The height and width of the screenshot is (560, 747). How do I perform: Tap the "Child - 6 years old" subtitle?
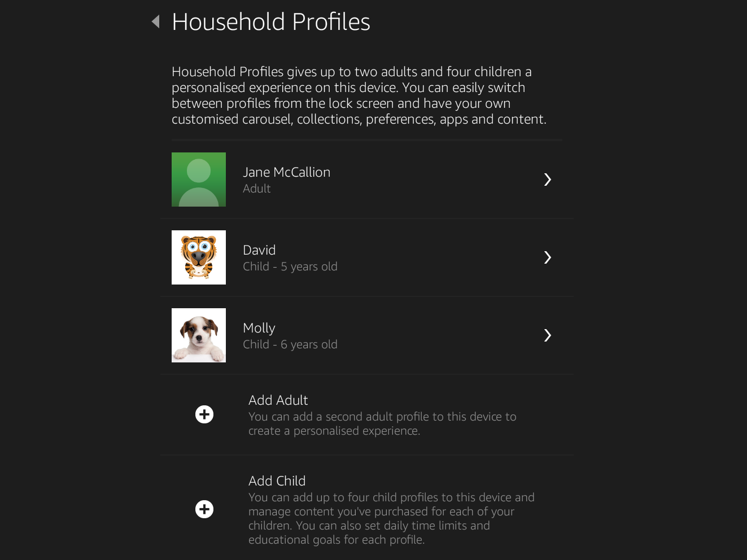pyautogui.click(x=290, y=344)
